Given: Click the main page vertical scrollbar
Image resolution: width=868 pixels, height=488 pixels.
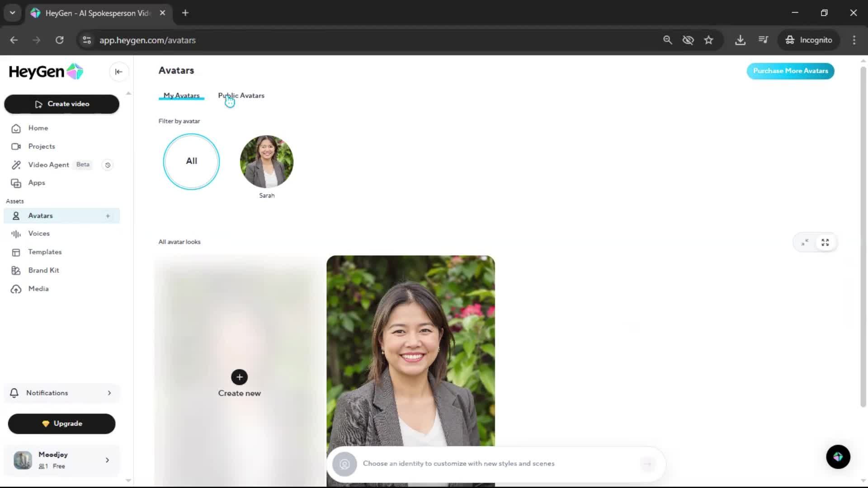Looking at the screenshot, I should pos(863,235).
